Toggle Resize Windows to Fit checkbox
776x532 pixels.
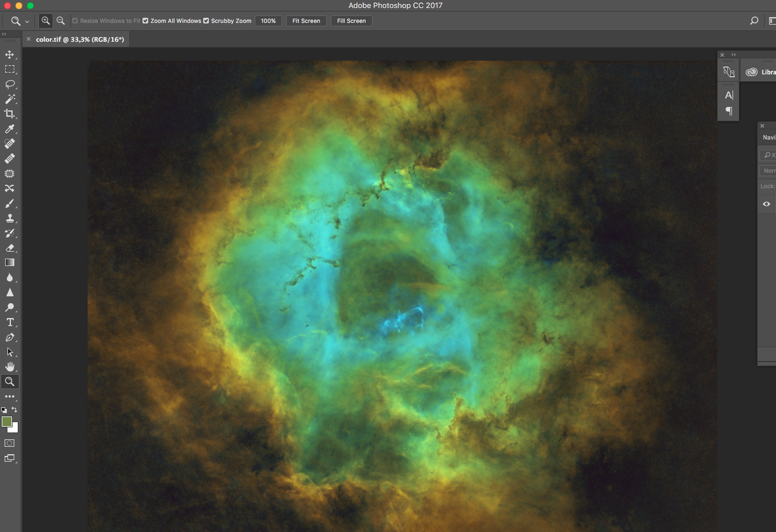(x=75, y=21)
